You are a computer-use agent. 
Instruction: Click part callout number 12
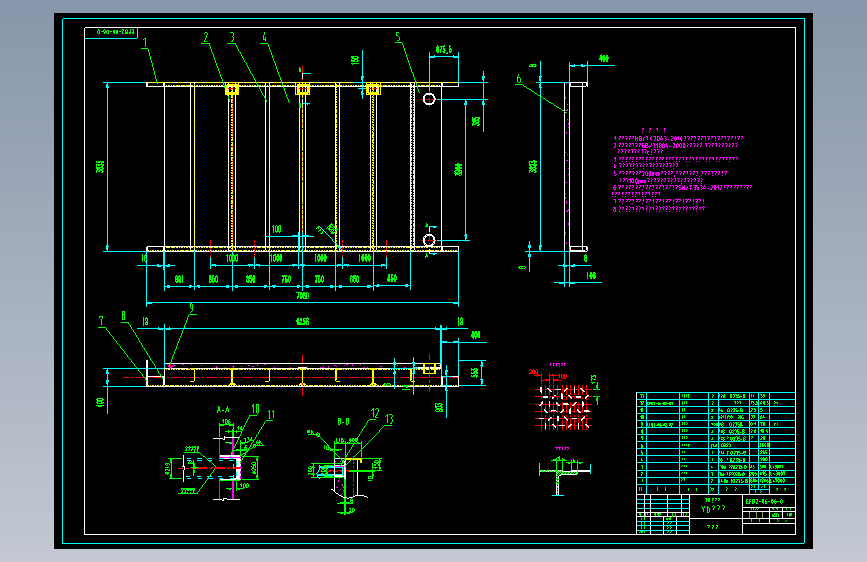click(375, 413)
